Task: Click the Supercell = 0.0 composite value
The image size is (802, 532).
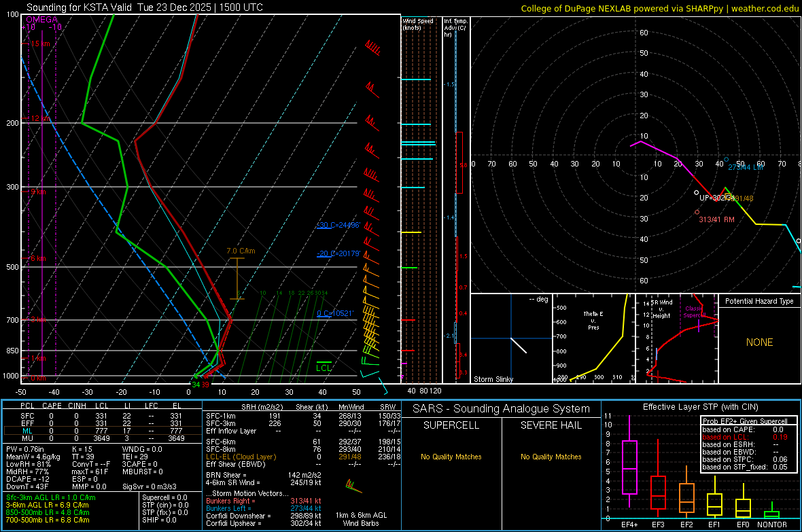Action: pos(164,498)
